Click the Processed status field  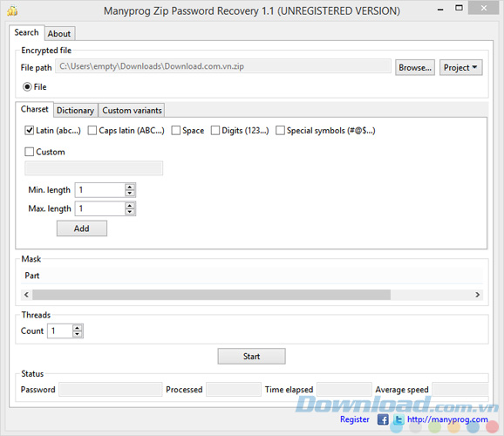(234, 390)
